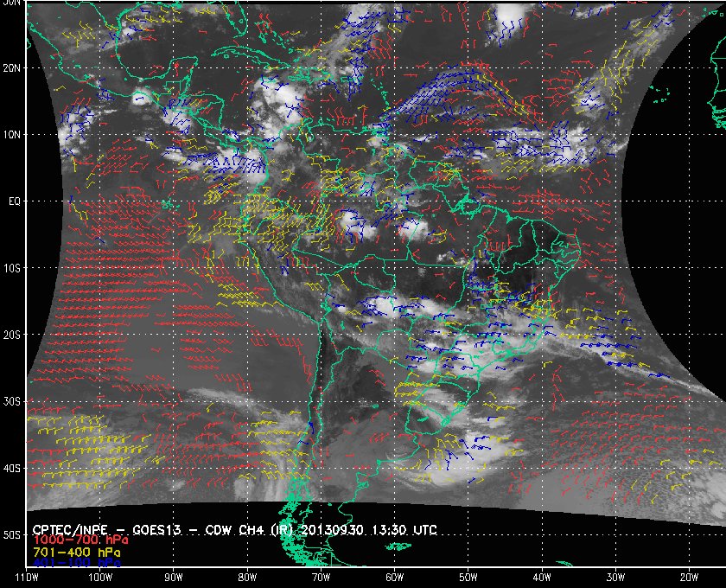Image resolution: width=726 pixels, height=588 pixels.
Task: Click the 10S latitude label
Action: pos(11,268)
